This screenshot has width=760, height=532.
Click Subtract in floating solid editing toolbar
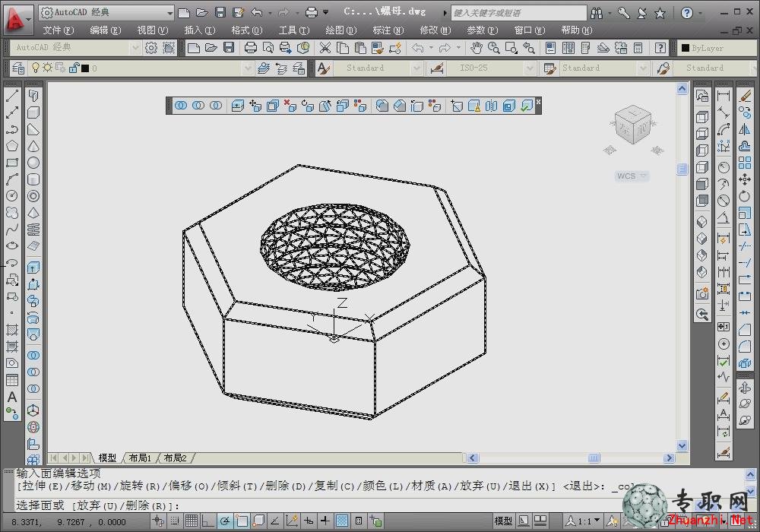point(198,105)
